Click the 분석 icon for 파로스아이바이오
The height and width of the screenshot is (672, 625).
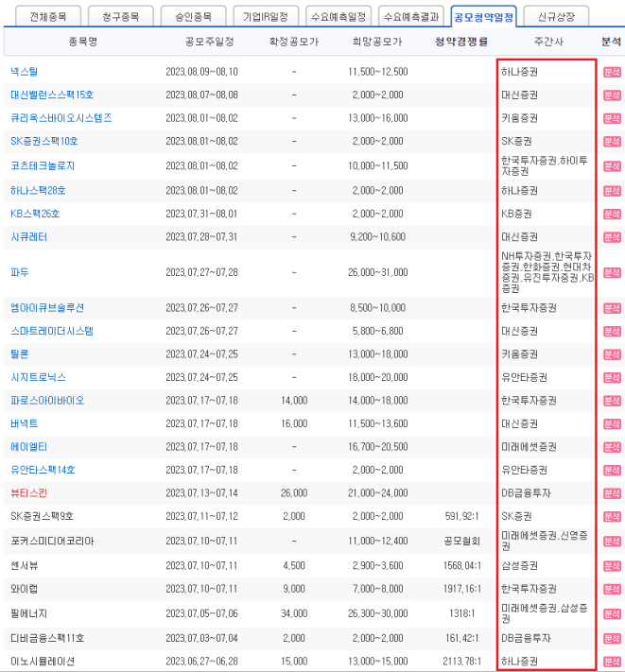612,401
